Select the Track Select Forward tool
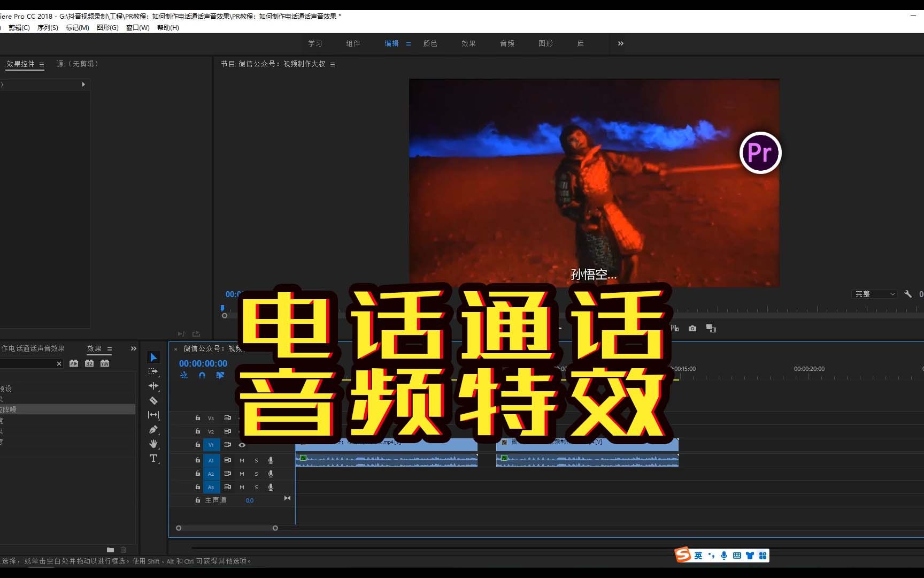Viewport: 924px width, 578px height. pyautogui.click(x=153, y=371)
